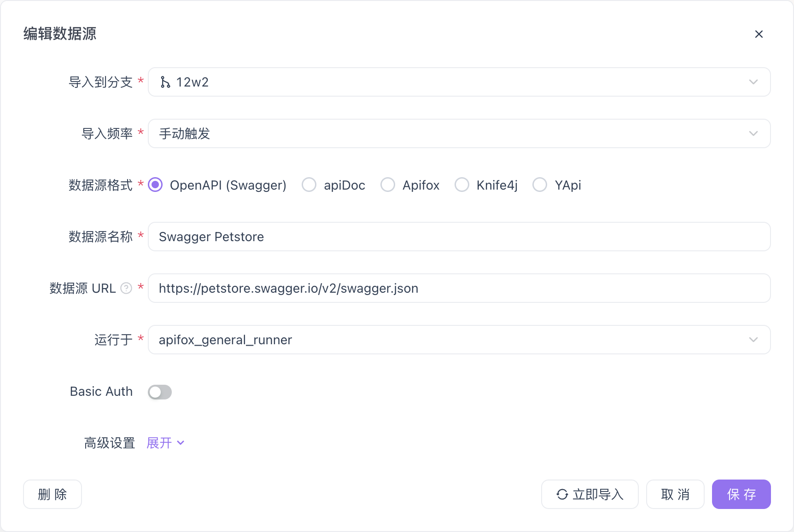Select the Apifox format option
This screenshot has height=532, width=794.
(388, 185)
